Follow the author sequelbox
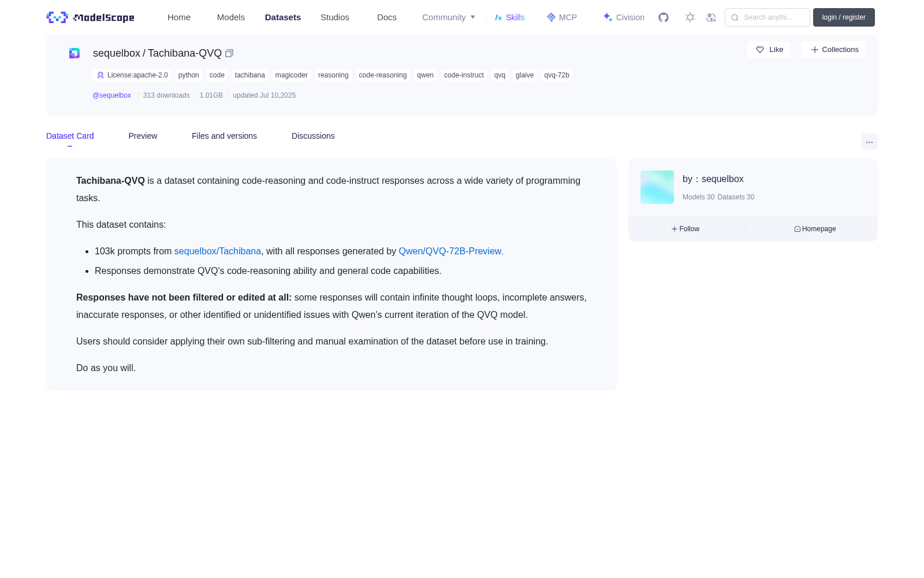 tap(685, 229)
